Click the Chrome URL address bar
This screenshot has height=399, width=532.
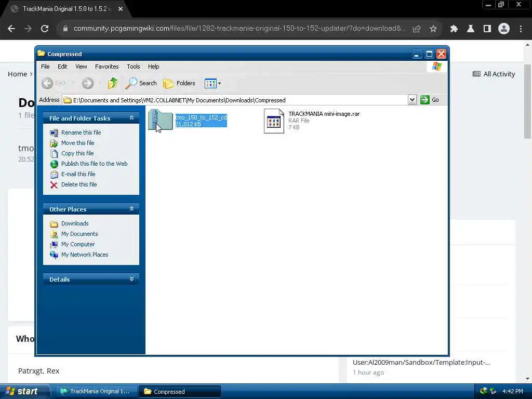(239, 29)
